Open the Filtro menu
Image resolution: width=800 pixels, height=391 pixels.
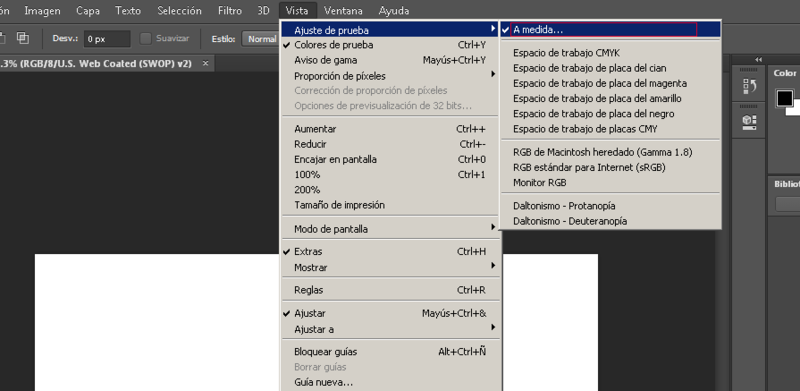(230, 10)
